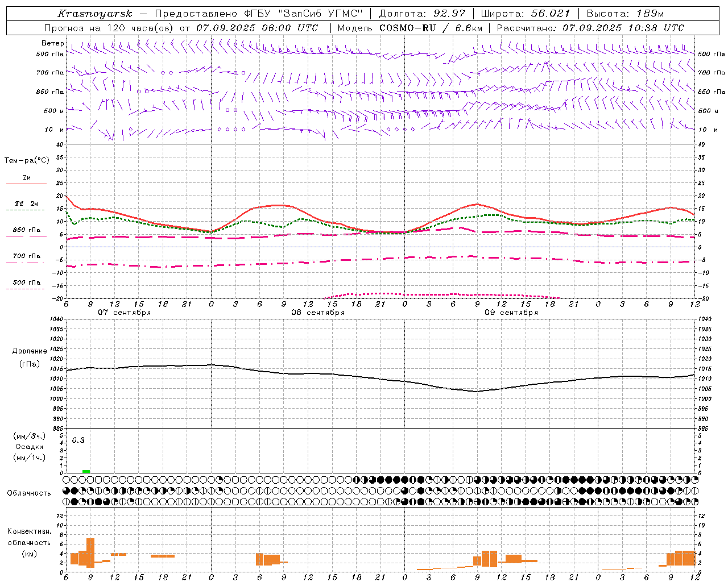Select the provider text 'Предоставлено ФГБУ "ЗапСиб УГМС"'
Screen dimensions: 728x582
[x=259, y=14]
